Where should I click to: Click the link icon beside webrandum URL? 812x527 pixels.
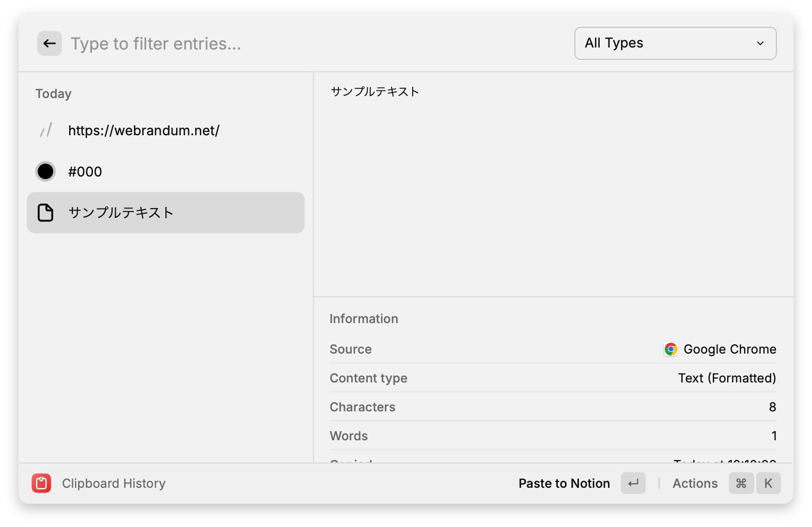coord(46,131)
